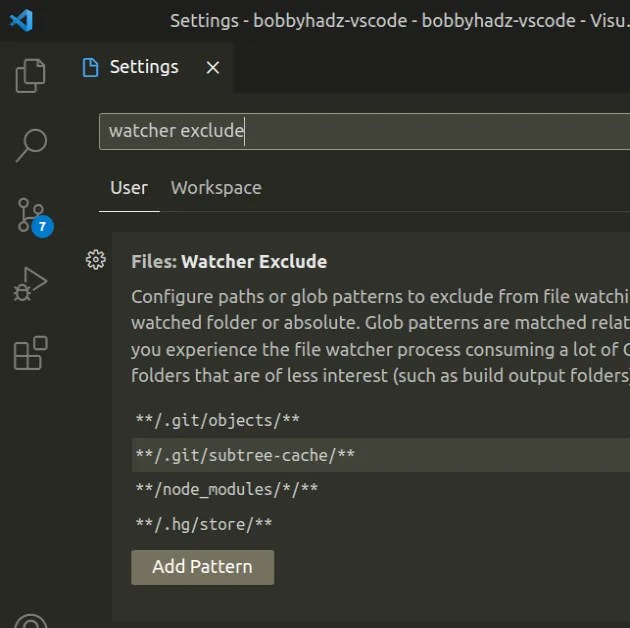Image resolution: width=630 pixels, height=628 pixels.
Task: Click the Add Pattern button
Action: click(x=202, y=567)
